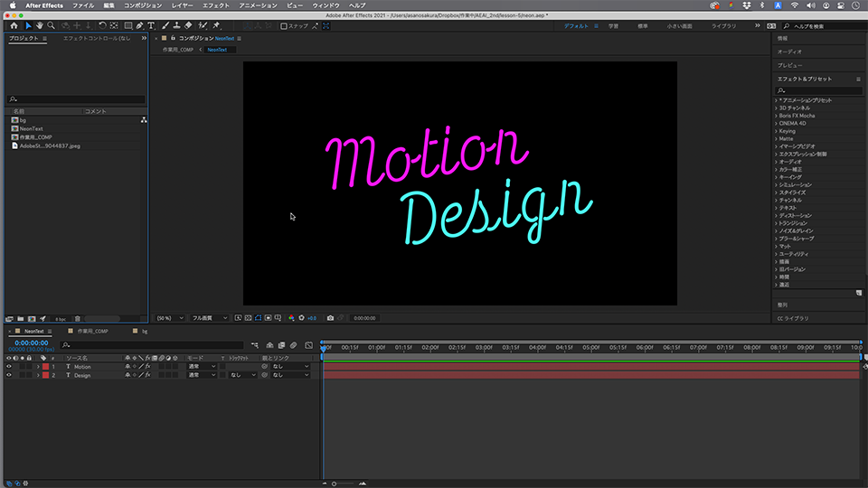Take a snapshot with camera icon
868x488 pixels.
point(331,318)
